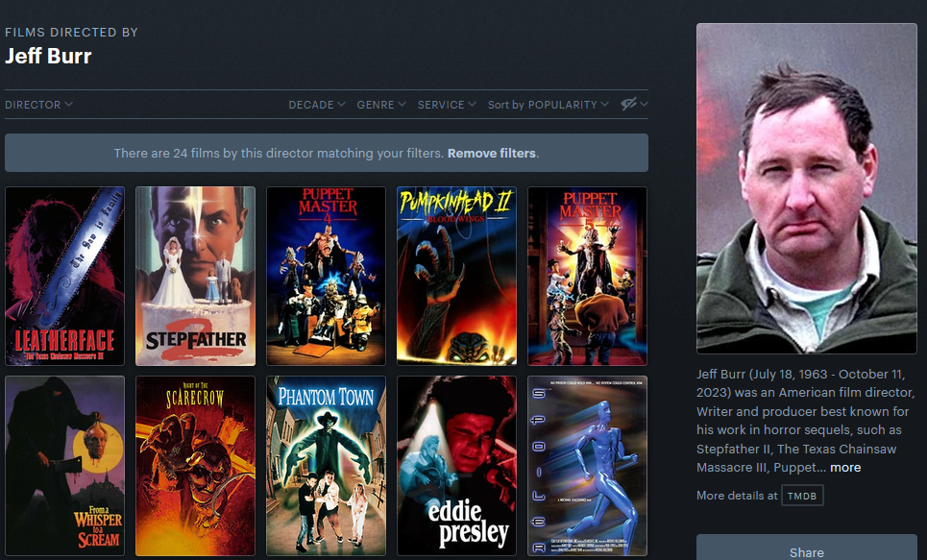Open the Pumpkinhead II poster
927x560 pixels.
click(457, 276)
